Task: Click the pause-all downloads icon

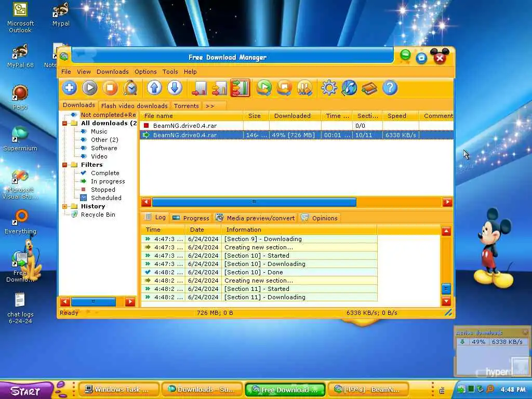Action: click(304, 88)
